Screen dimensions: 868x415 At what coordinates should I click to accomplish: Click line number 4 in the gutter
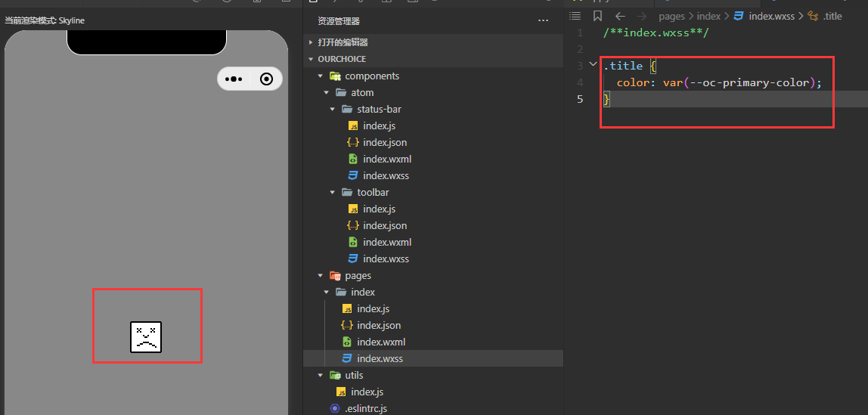580,82
